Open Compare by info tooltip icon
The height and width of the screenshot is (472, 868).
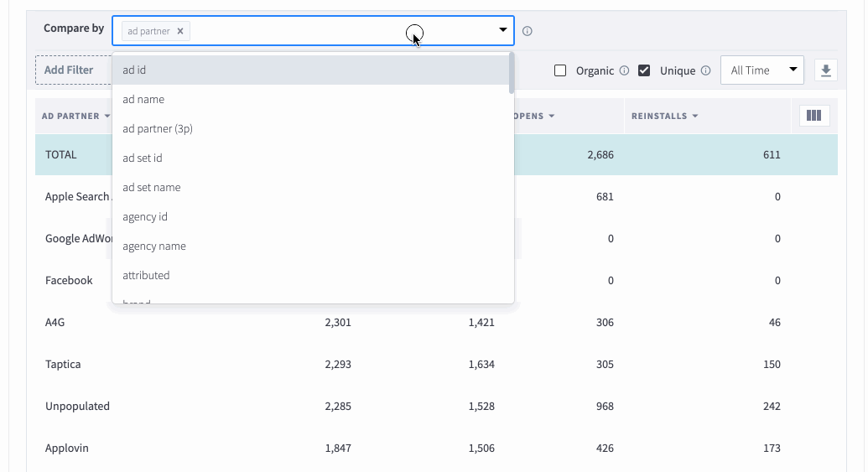pos(527,31)
